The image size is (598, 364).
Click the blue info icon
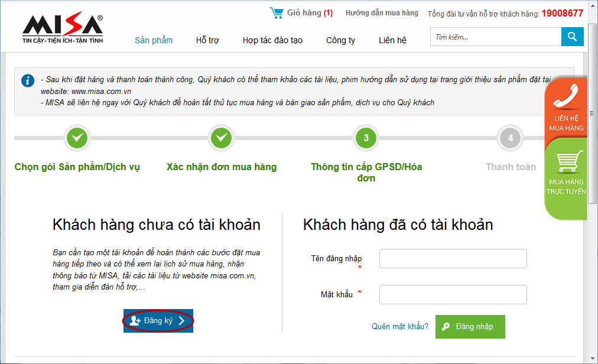[28, 81]
